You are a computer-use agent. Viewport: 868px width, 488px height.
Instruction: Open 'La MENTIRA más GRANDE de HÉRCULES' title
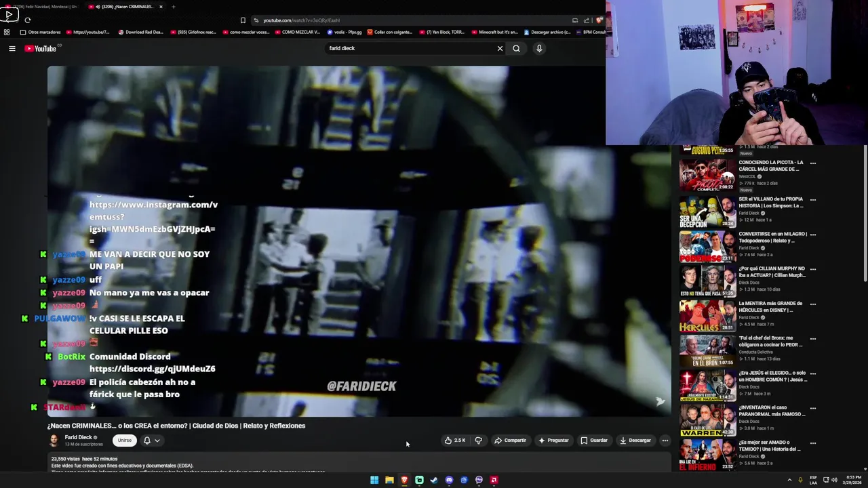770,307
